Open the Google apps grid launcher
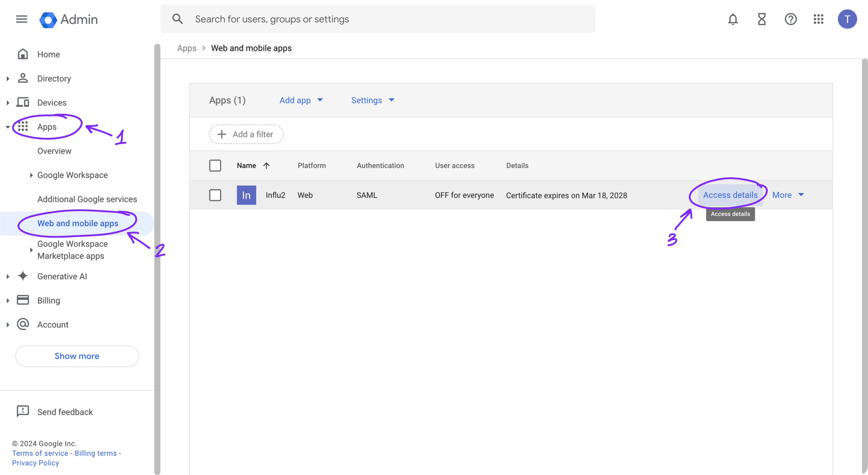The height and width of the screenshot is (475, 868). pos(819,19)
